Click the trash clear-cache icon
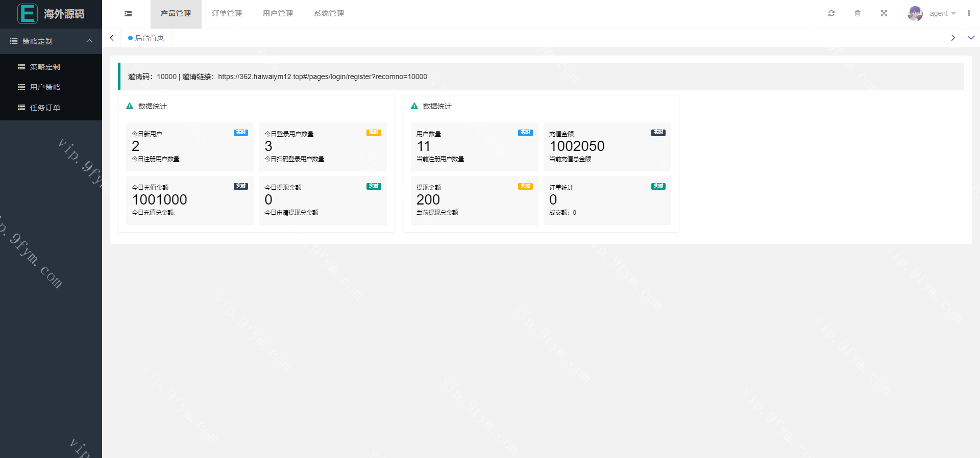The image size is (980, 458). 857,14
